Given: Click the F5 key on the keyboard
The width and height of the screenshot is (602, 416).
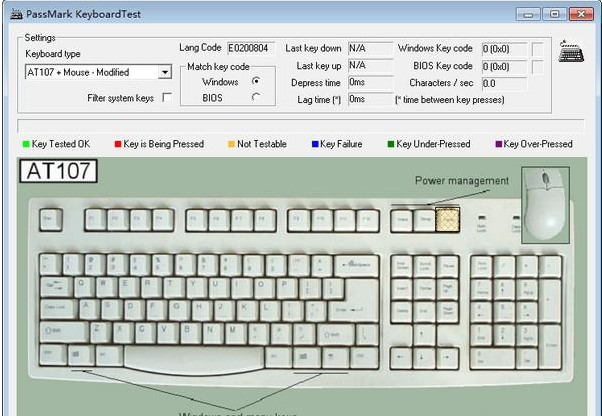Looking at the screenshot, I should click(x=197, y=220).
